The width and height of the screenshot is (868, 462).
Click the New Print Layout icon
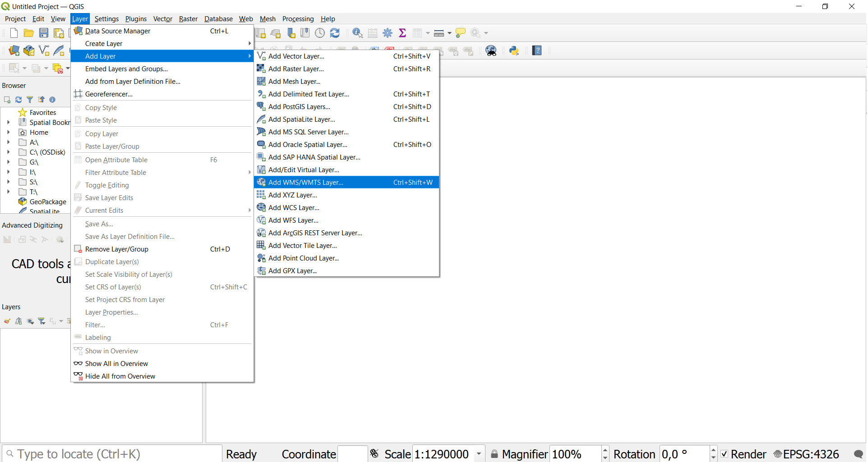59,33
